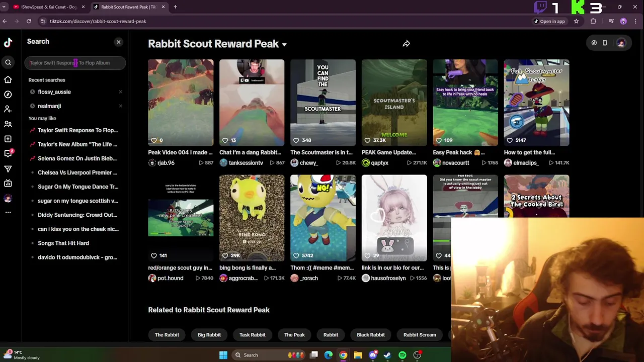Open suggestion Taylor Swift Response To Flop

point(77,130)
